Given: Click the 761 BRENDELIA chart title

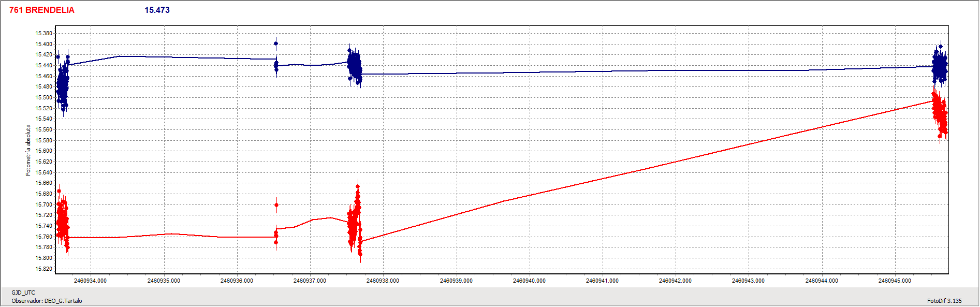Looking at the screenshot, I should pos(42,10).
